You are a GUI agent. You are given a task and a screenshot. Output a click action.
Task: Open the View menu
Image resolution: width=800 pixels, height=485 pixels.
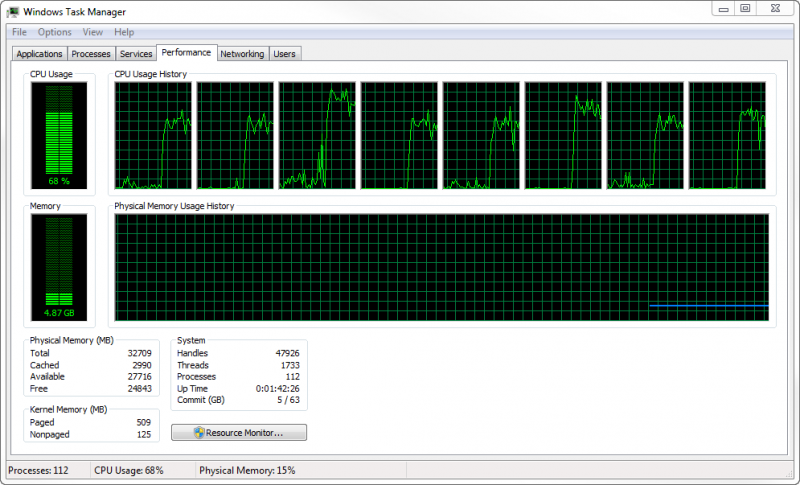tap(93, 32)
